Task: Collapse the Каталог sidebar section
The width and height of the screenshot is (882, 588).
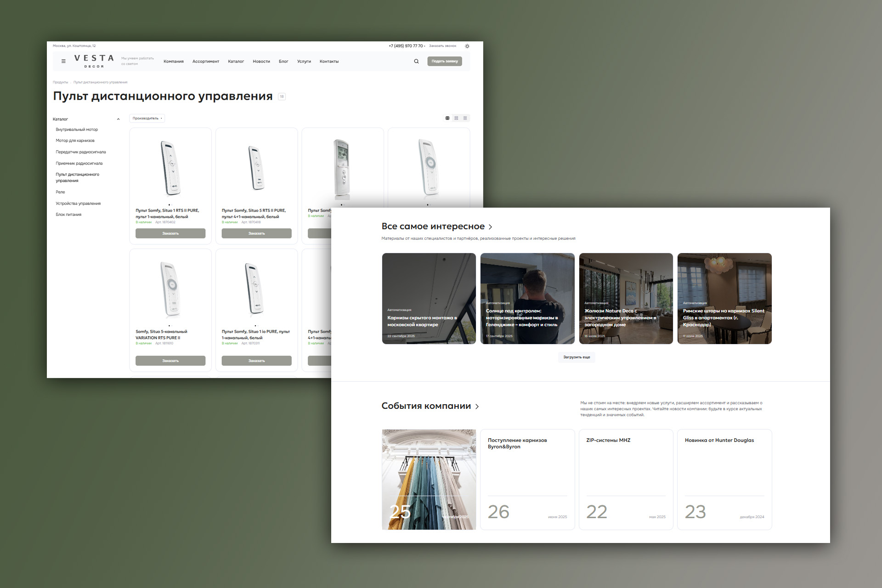Action: [118, 119]
